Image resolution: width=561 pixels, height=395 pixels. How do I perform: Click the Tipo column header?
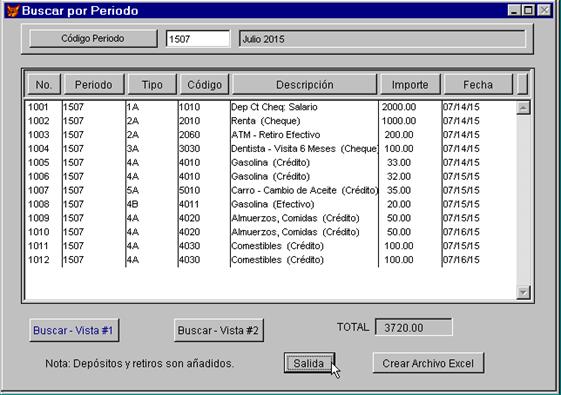(x=152, y=84)
